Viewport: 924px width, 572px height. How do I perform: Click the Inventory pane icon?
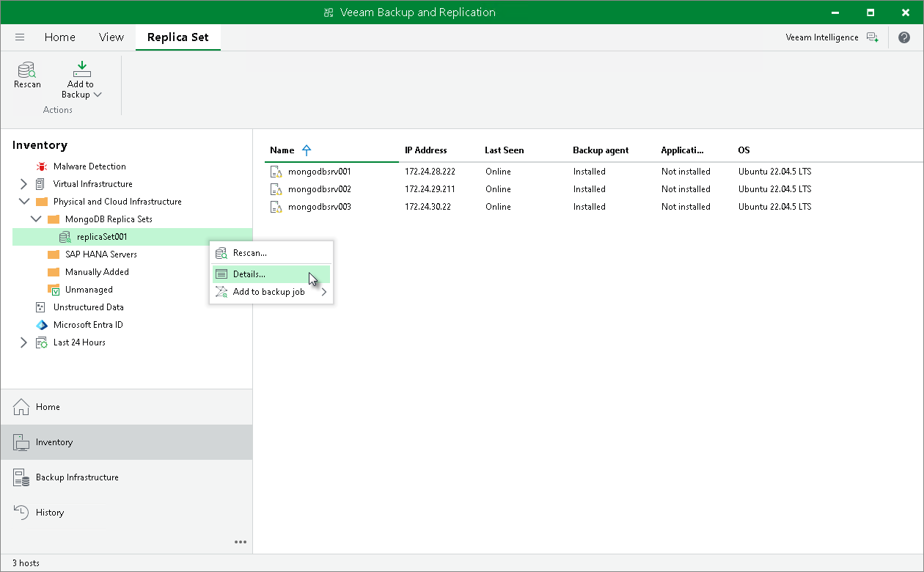[x=21, y=442]
